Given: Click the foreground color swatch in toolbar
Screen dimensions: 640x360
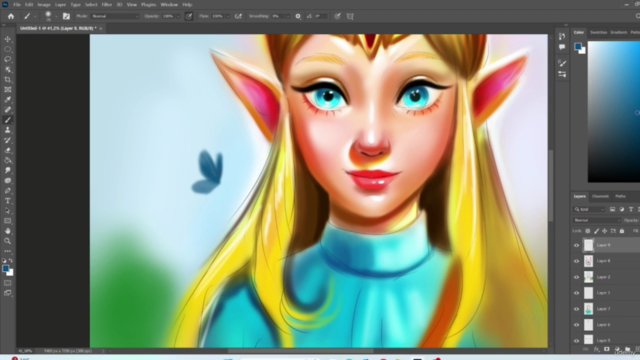Looking at the screenshot, I should coord(6,269).
